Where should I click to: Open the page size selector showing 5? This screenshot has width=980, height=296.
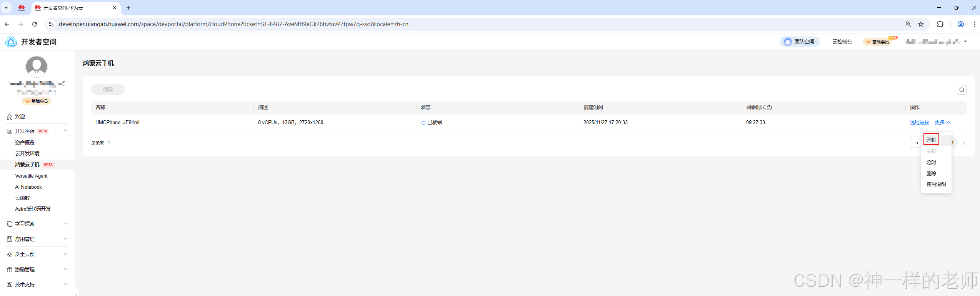[916, 143]
